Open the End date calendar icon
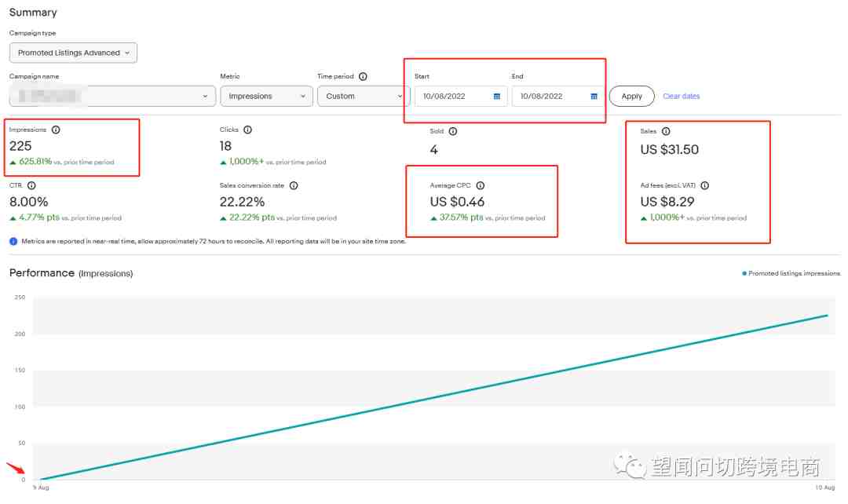The height and width of the screenshot is (504, 848). (x=594, y=97)
